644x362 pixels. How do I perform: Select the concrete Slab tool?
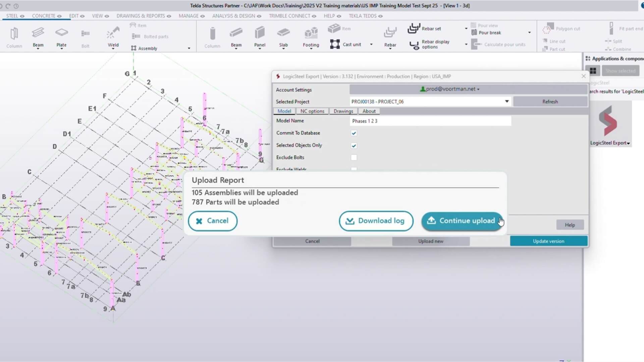click(283, 37)
